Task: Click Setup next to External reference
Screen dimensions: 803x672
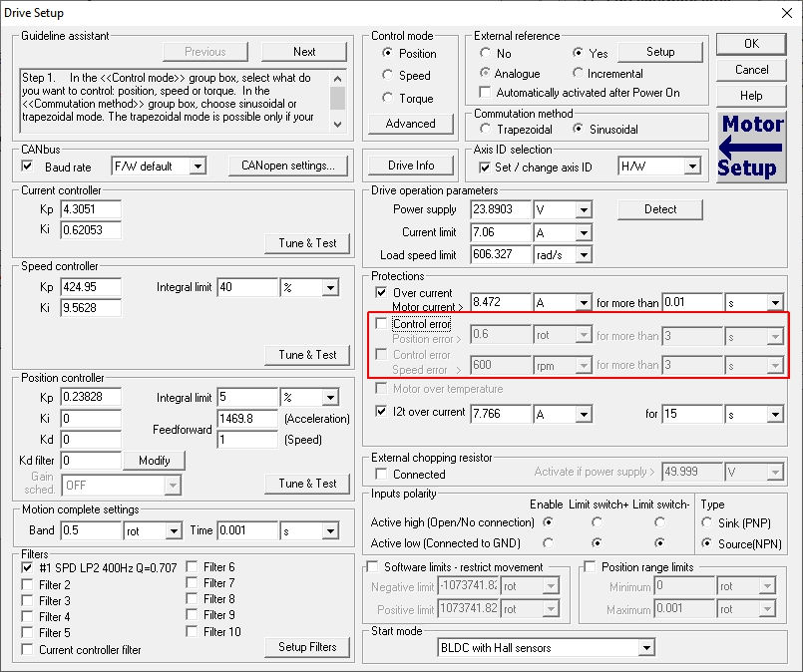Action: [660, 52]
